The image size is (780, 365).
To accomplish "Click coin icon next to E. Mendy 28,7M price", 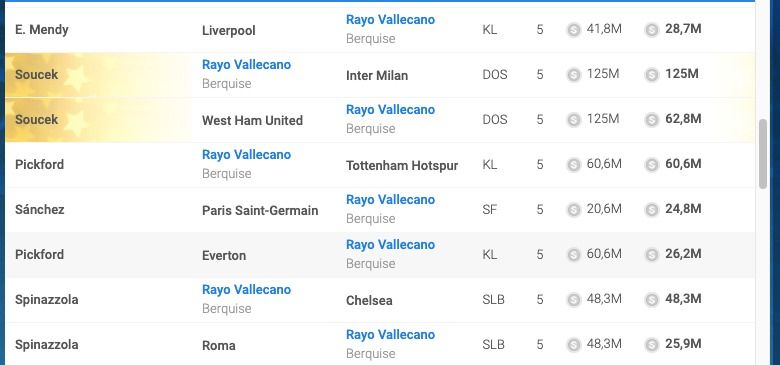I will [x=652, y=30].
